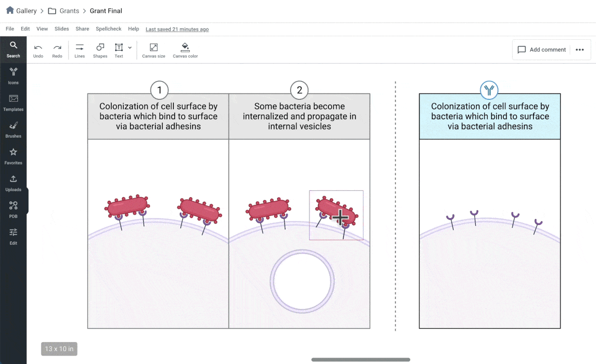
Task: Open the Search panel in sidebar
Action: tap(13, 50)
